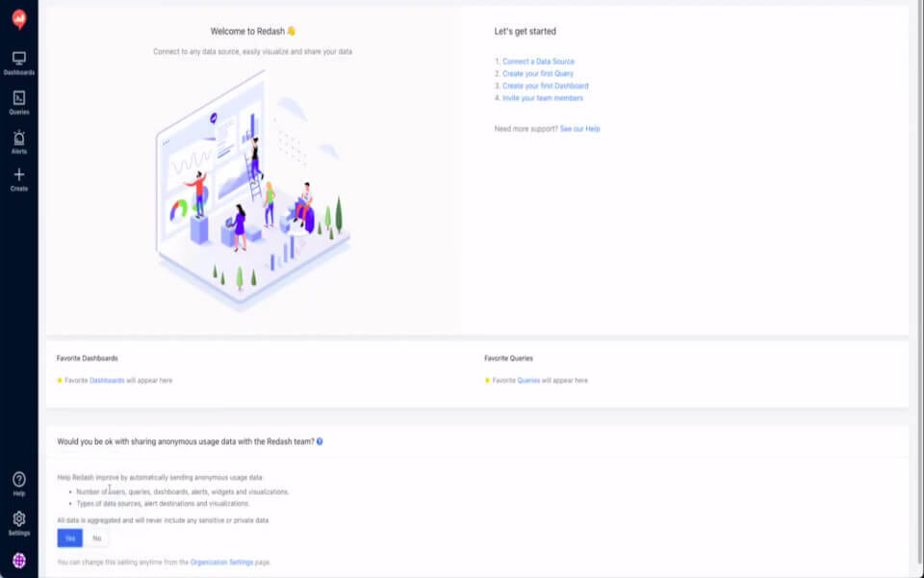Open Settings gear in the sidebar
Screen dimensions: 924x578
coord(19,524)
